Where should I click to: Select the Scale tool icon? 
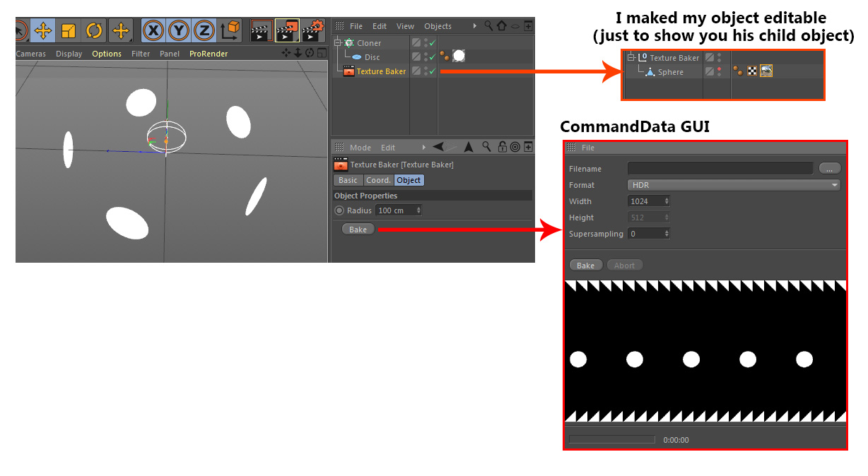[69, 30]
